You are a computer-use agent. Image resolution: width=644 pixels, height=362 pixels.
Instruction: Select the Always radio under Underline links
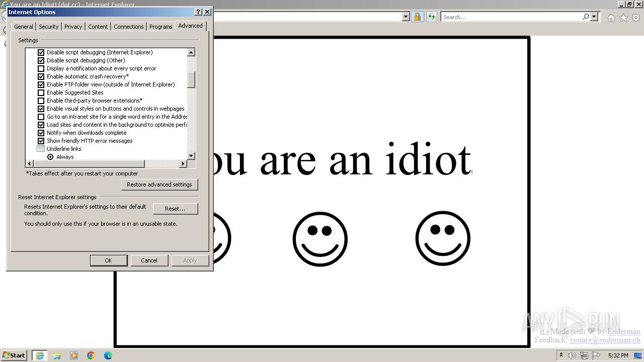coord(50,157)
